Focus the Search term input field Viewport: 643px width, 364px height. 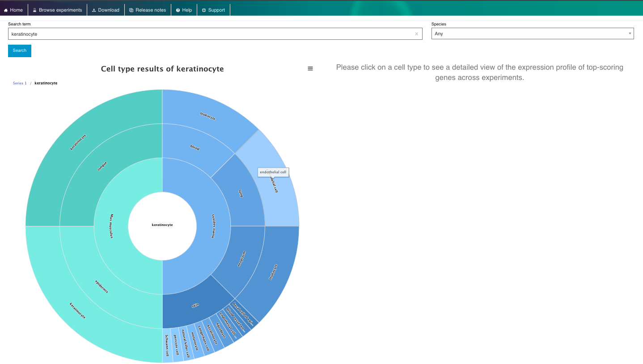pyautogui.click(x=210, y=34)
